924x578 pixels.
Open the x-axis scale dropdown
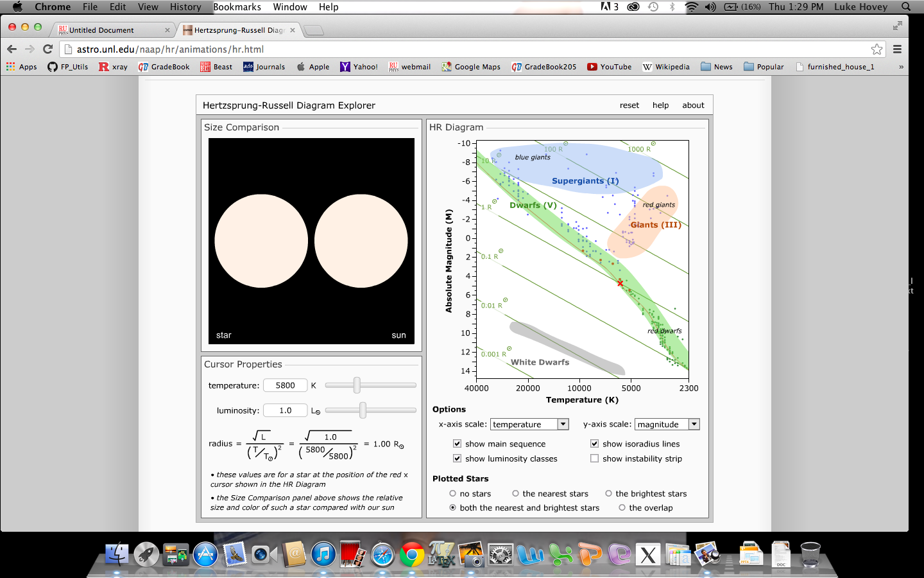point(530,424)
